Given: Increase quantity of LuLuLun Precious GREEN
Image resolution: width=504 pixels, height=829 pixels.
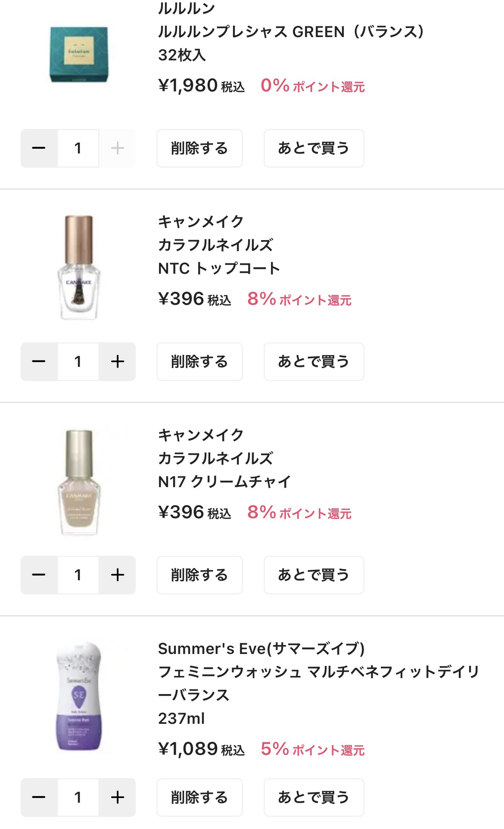Looking at the screenshot, I should (x=117, y=148).
